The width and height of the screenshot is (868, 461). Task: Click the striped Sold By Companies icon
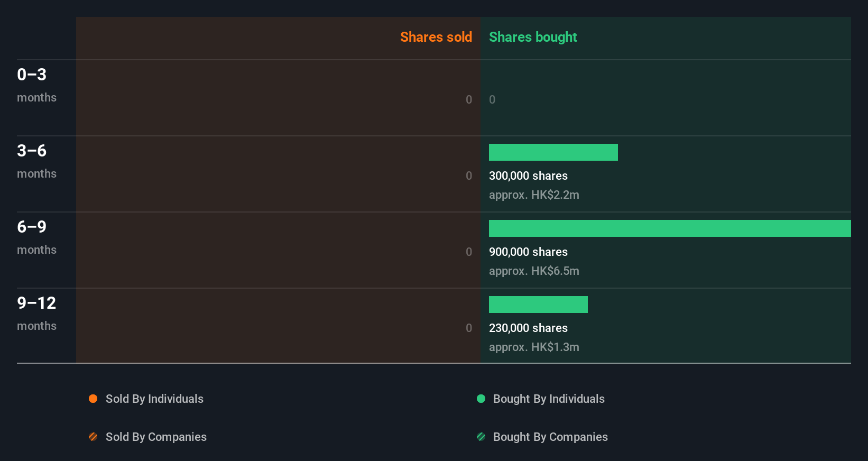[93, 437]
